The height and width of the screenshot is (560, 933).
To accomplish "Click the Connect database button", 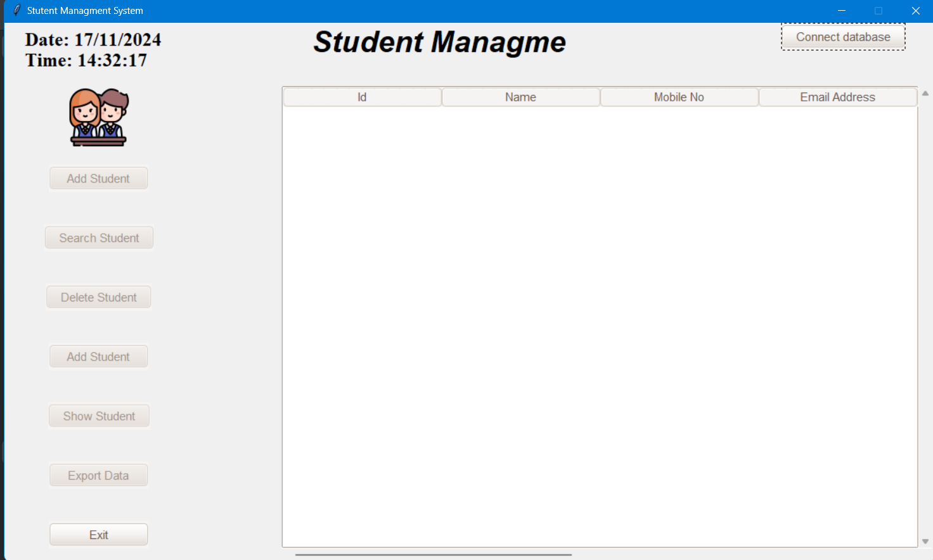I will [842, 37].
